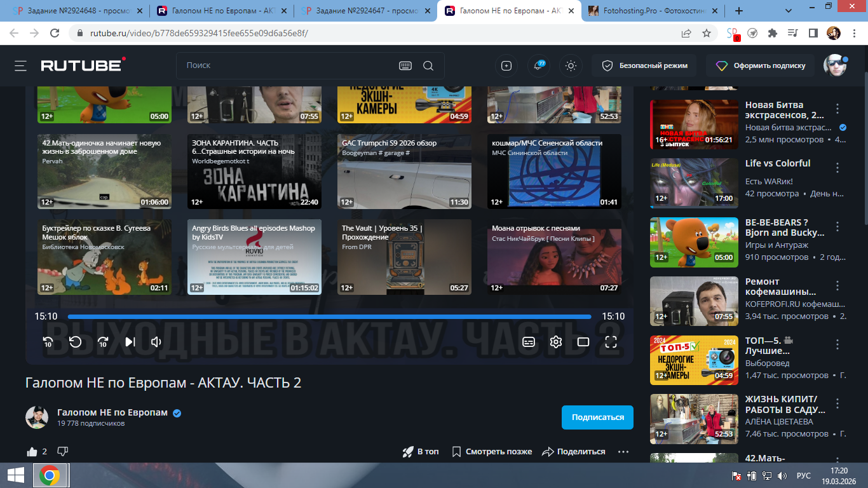Click the Подписаться subscribe button
The width and height of the screenshot is (868, 488).
(597, 417)
